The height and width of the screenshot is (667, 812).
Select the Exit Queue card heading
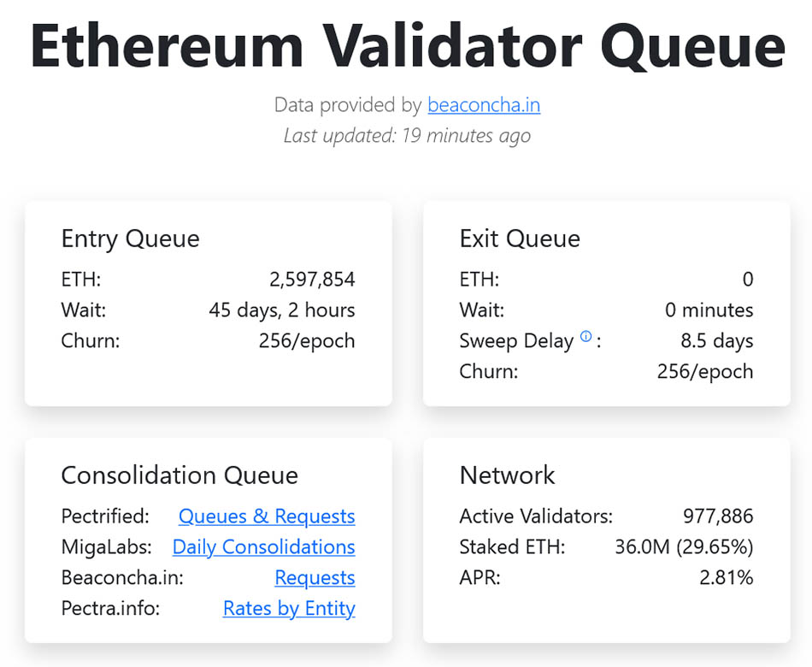pos(520,239)
